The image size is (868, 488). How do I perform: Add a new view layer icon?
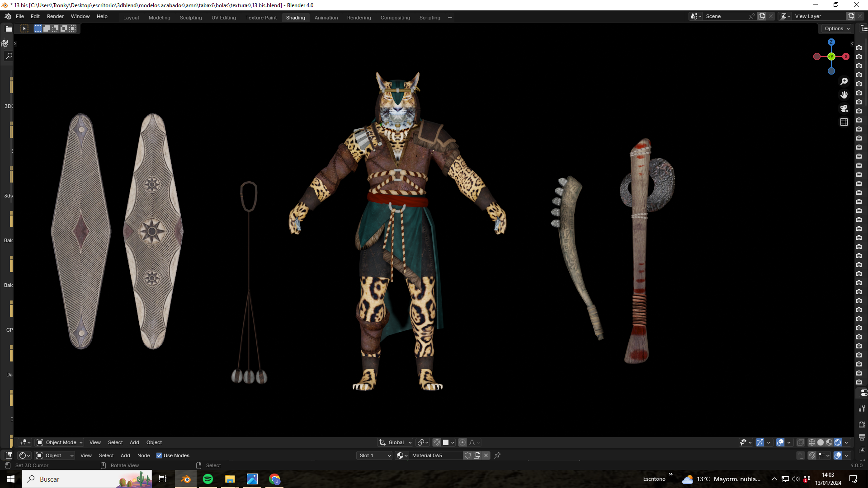tap(851, 16)
